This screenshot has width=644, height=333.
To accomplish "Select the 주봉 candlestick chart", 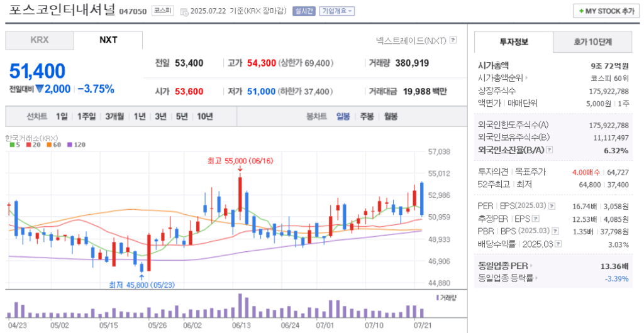I will click(x=367, y=116).
